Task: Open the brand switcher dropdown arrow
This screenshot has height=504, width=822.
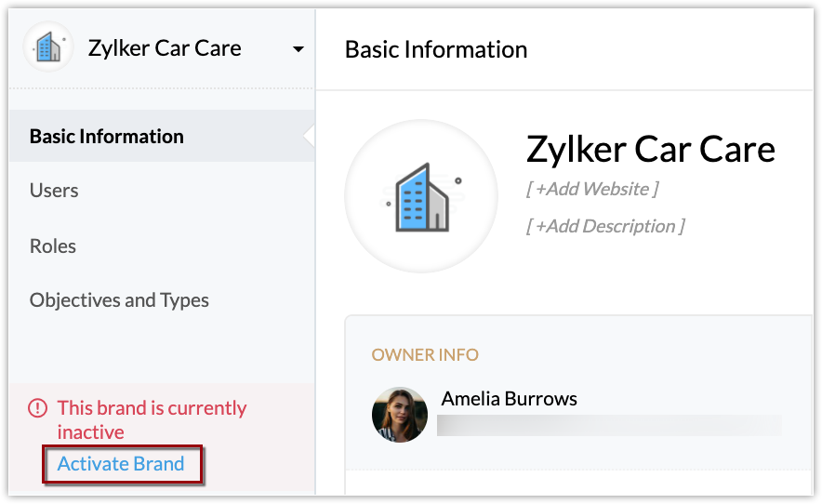Action: [x=298, y=49]
